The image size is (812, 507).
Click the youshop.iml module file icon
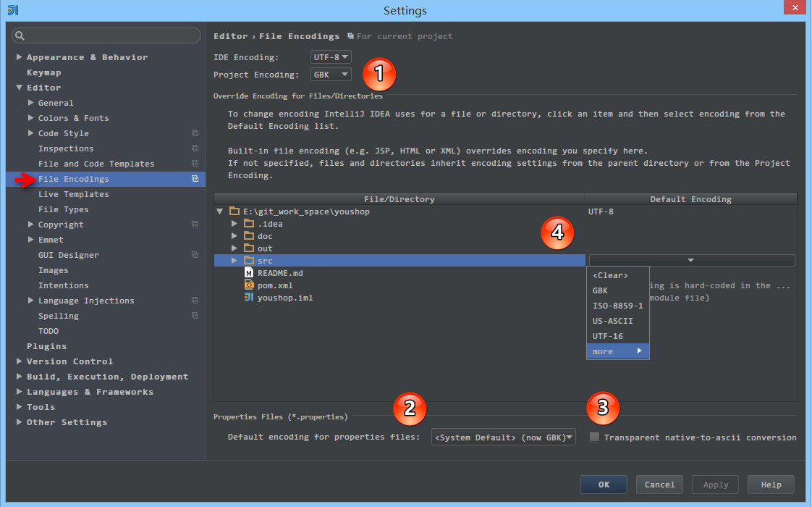click(x=249, y=298)
